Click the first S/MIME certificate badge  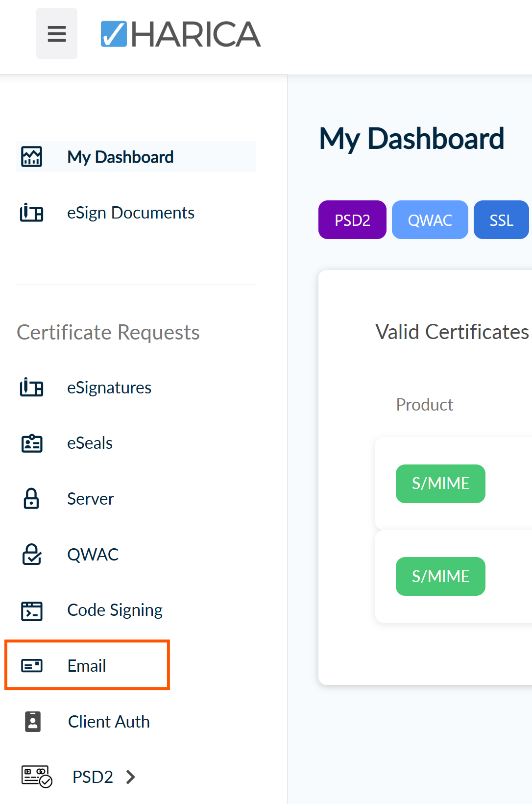pyautogui.click(x=440, y=484)
